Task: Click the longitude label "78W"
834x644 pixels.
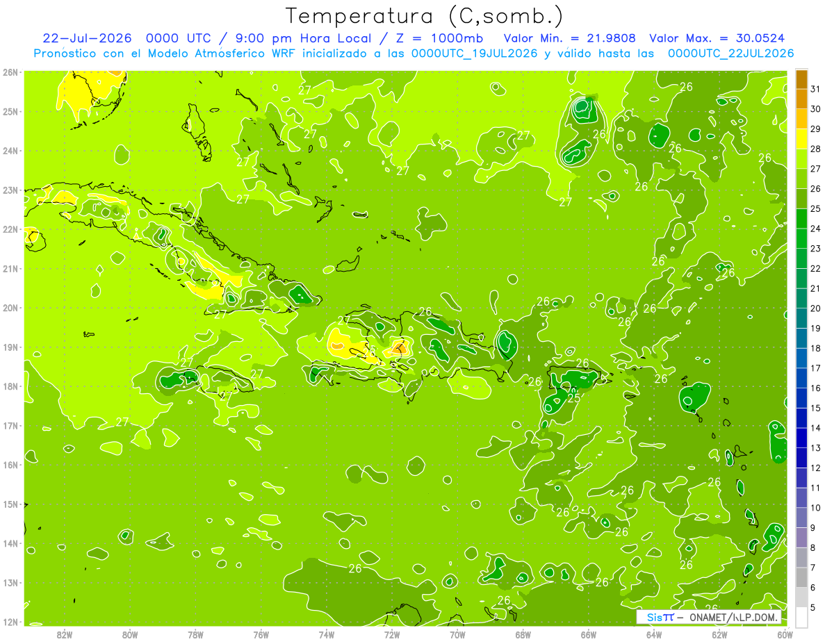Action: pos(195,634)
